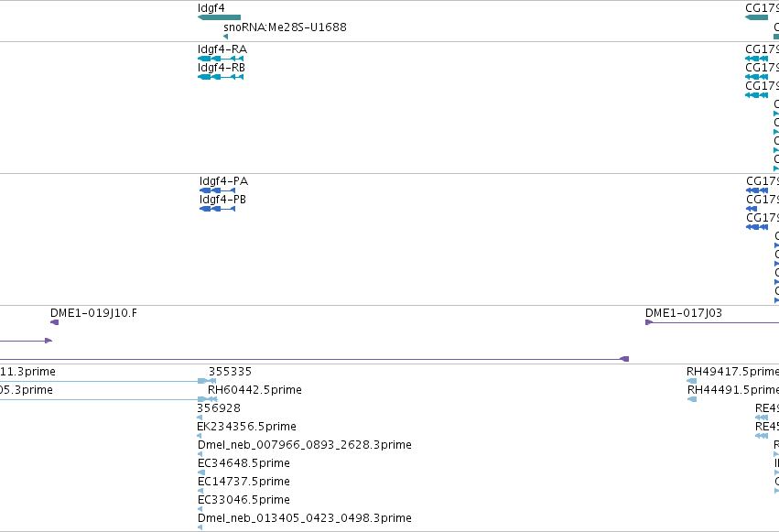
Task: Select the Idgf4-PA protein label
Action: tap(223, 181)
